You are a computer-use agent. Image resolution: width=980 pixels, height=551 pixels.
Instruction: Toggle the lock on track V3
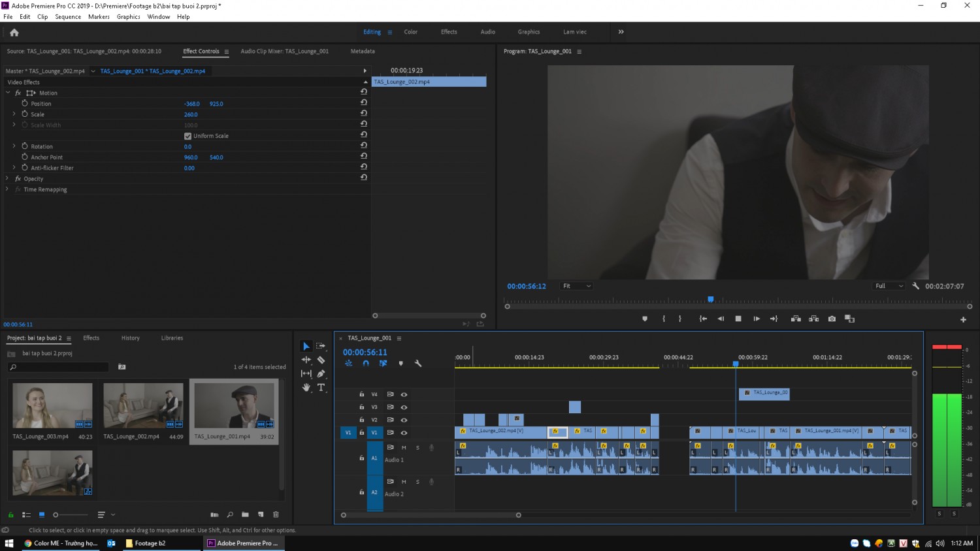361,407
